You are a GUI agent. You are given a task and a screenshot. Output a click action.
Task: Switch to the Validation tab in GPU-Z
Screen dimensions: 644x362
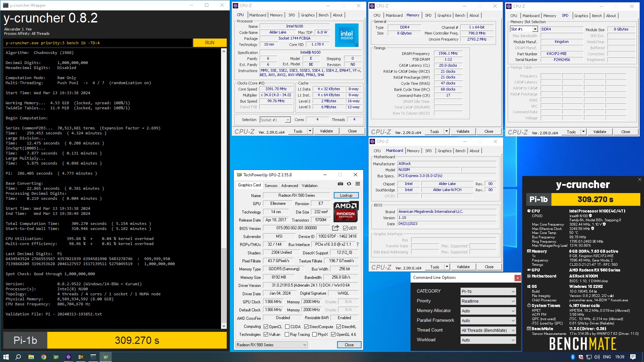[310, 186]
